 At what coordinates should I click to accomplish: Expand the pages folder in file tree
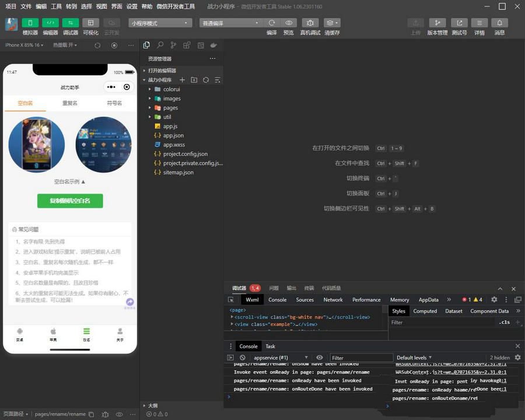pyautogui.click(x=170, y=108)
